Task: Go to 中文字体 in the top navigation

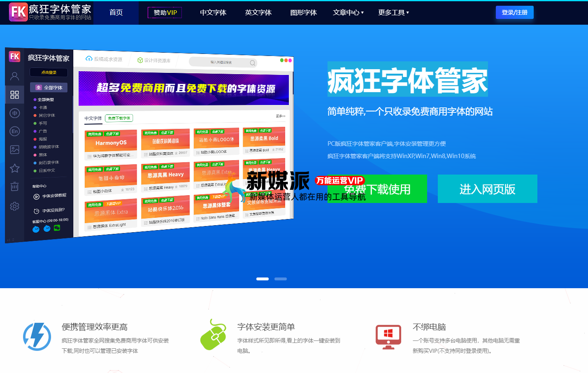Action: tap(213, 13)
